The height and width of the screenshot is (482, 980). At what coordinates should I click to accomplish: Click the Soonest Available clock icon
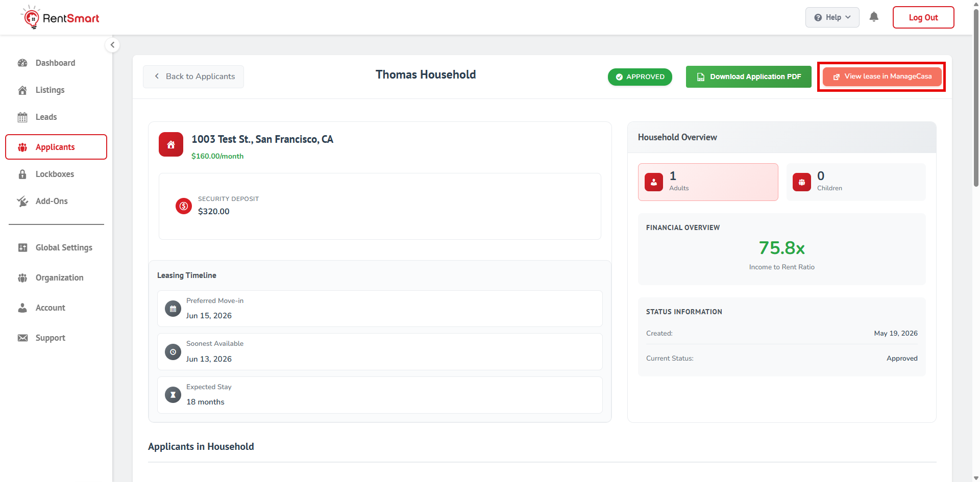tap(173, 352)
